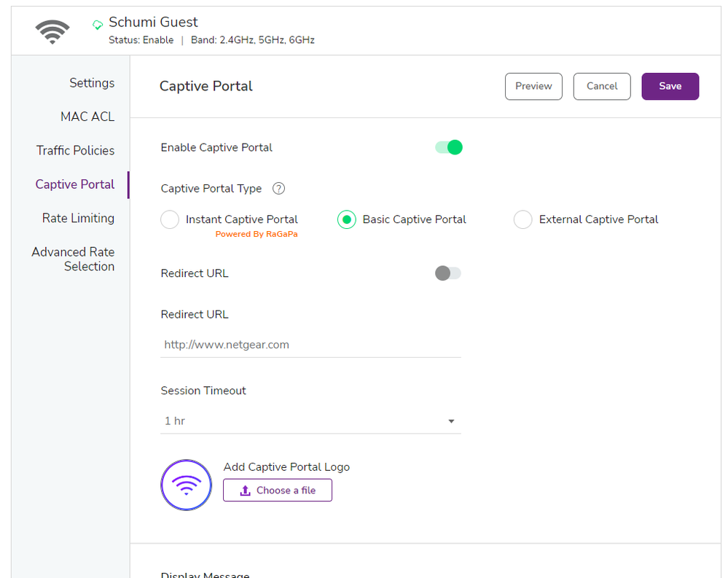Choose External Captive Portal option
The image size is (728, 578).
(522, 219)
